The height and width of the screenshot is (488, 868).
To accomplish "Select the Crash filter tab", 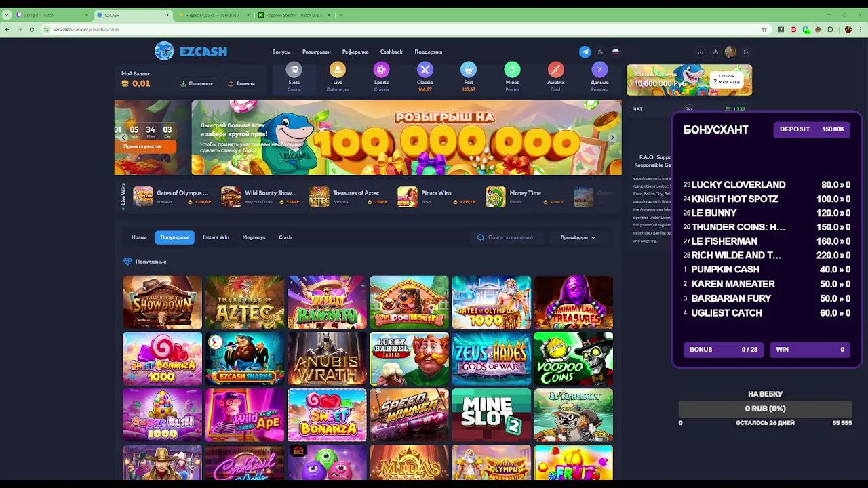I will pos(285,237).
